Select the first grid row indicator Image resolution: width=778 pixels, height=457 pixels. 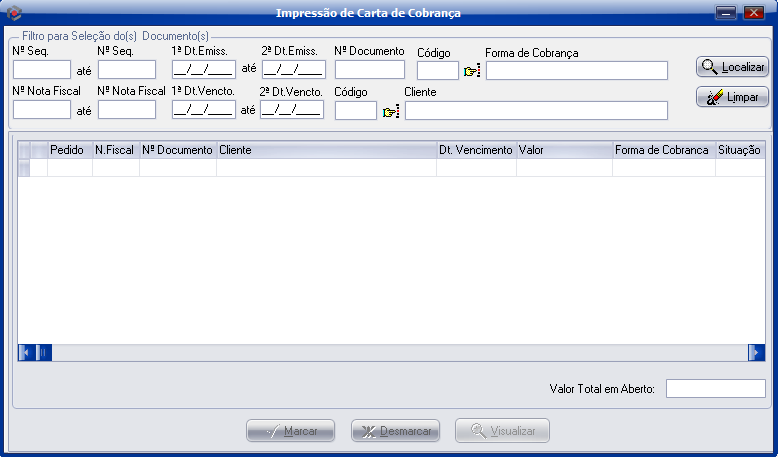[24, 168]
